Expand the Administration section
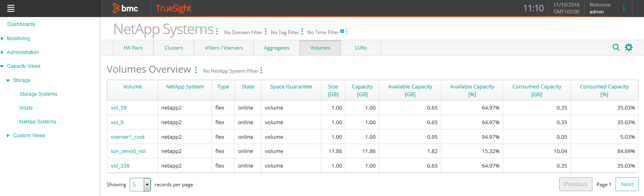The width and height of the screenshot is (644, 196). click(x=2, y=52)
